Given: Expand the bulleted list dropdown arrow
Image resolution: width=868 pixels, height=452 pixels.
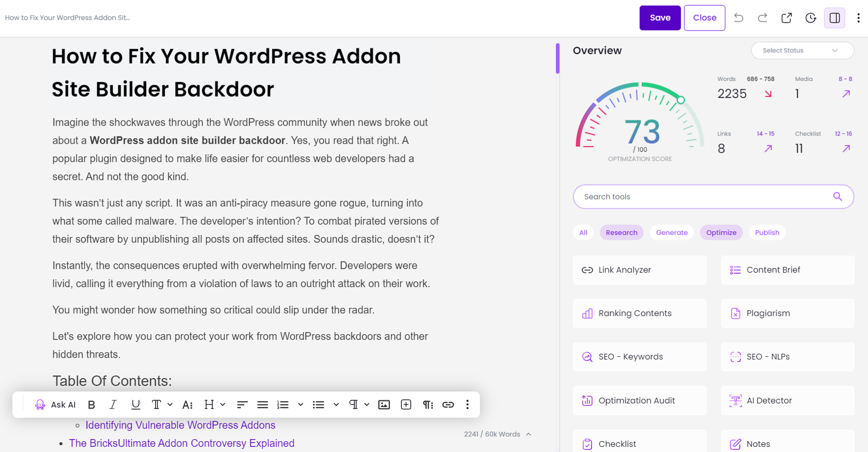Looking at the screenshot, I should click(x=336, y=404).
